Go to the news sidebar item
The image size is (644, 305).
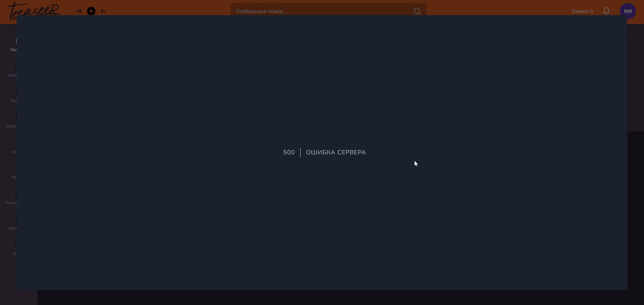pyautogui.click(x=13, y=96)
